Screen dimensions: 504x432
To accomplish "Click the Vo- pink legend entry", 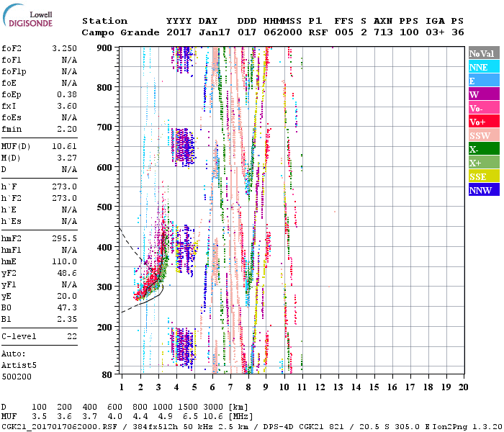I will [x=483, y=108].
